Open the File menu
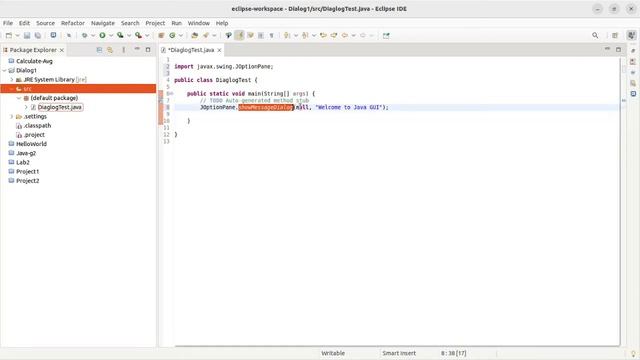The width and height of the screenshot is (640, 360). (x=8, y=23)
